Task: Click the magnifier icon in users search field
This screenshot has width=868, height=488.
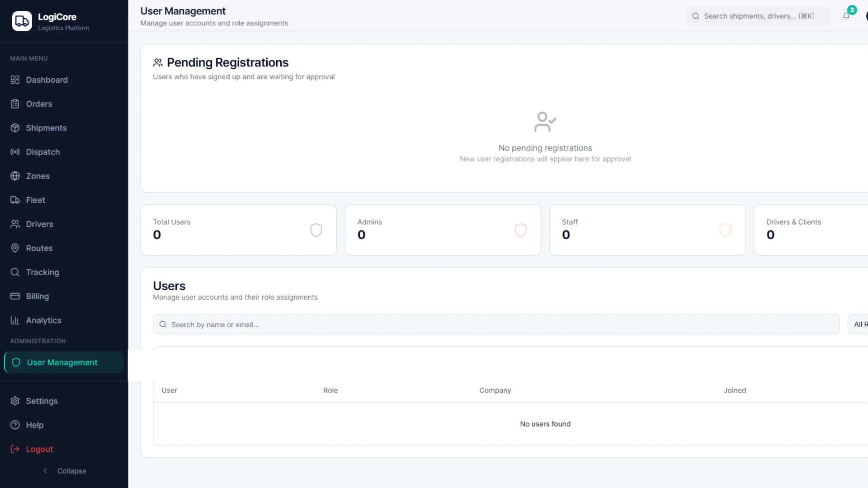Action: [163, 324]
